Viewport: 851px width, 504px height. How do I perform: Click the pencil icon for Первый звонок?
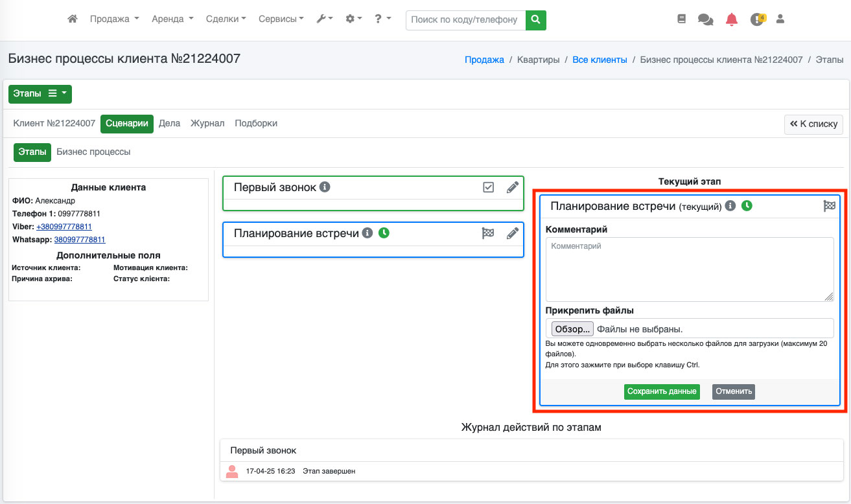[513, 187]
